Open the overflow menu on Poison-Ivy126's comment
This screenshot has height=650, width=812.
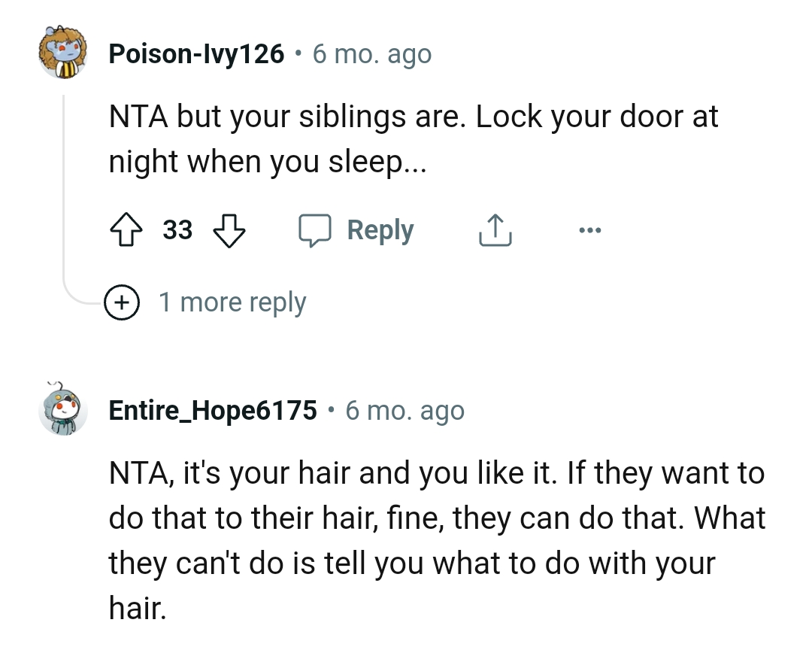589,230
